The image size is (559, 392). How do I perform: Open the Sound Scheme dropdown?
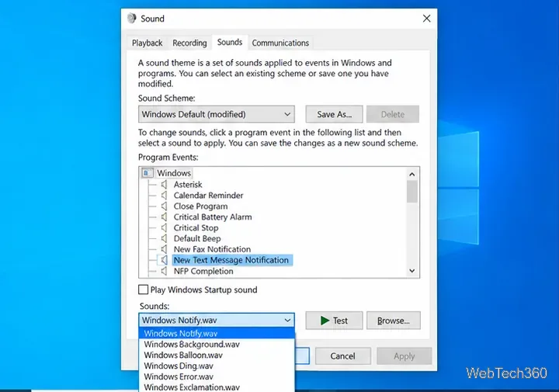click(217, 114)
